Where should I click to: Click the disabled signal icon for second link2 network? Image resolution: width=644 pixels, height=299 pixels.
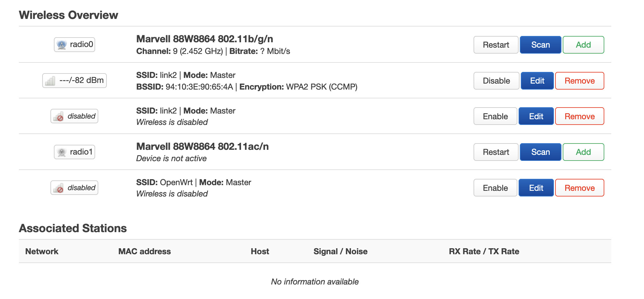coord(58,116)
